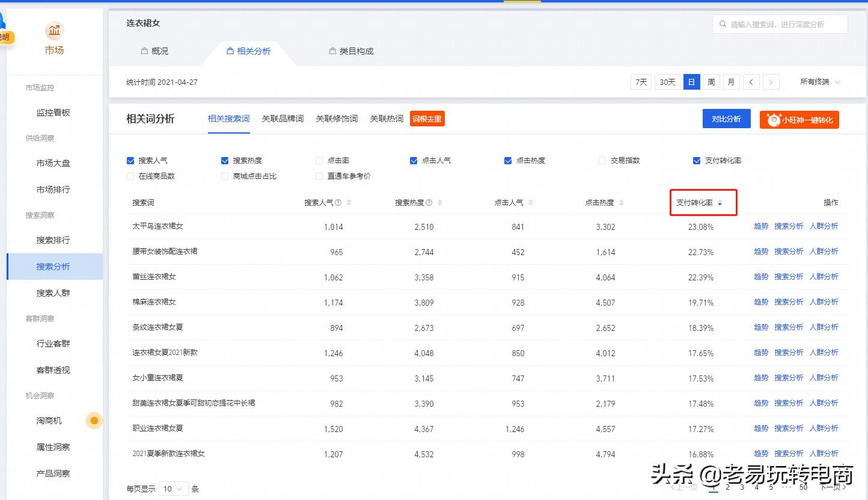Viewport: 868px width, 500px height.
Task: Enable the 交易指数 checkbox
Action: click(x=602, y=160)
